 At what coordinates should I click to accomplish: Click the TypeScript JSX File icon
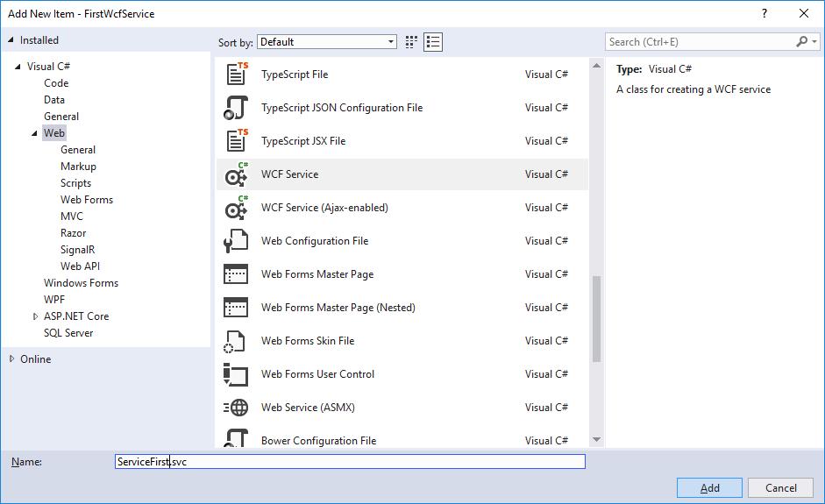(x=236, y=140)
